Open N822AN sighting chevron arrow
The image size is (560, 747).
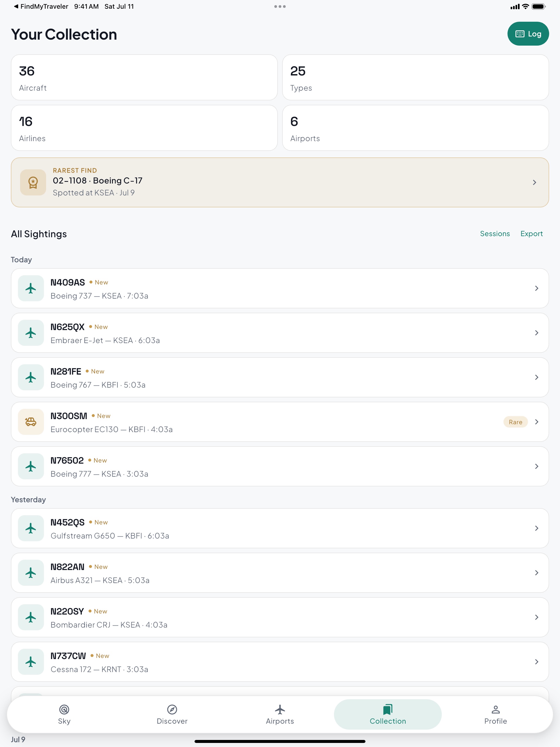tap(536, 573)
